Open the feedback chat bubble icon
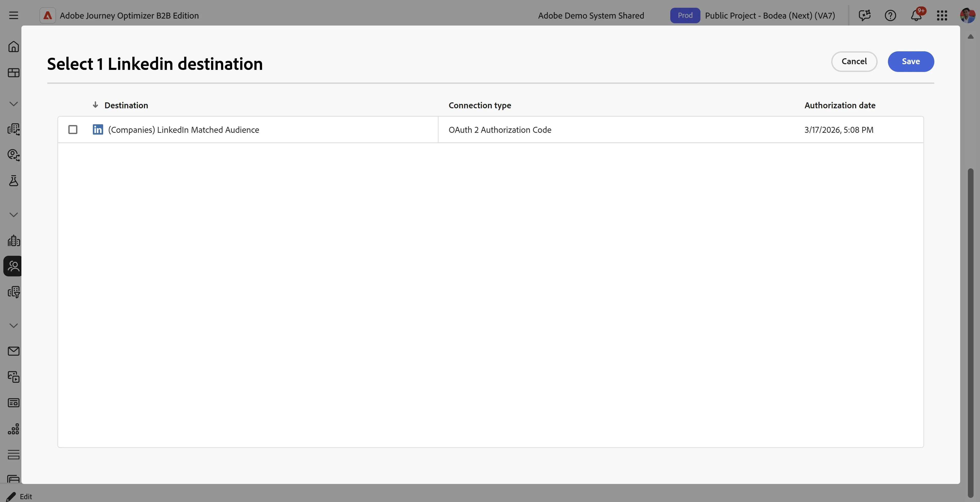 [x=864, y=15]
